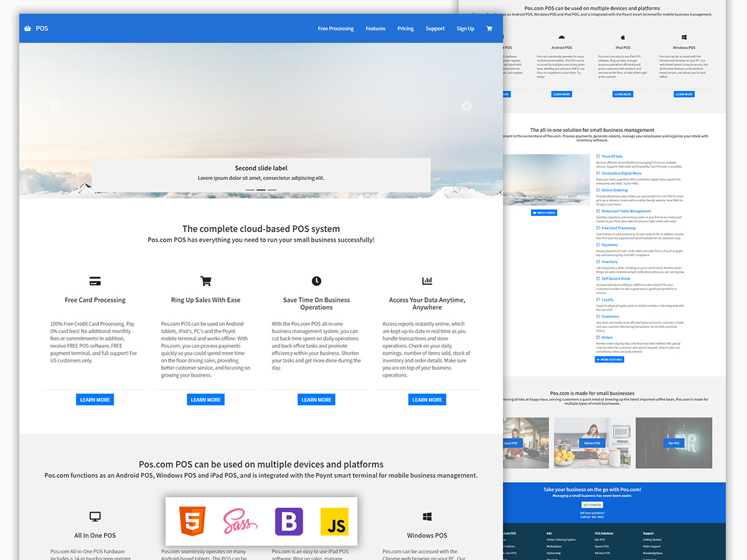Click monitor icon above All In One POS

pyautogui.click(x=95, y=516)
